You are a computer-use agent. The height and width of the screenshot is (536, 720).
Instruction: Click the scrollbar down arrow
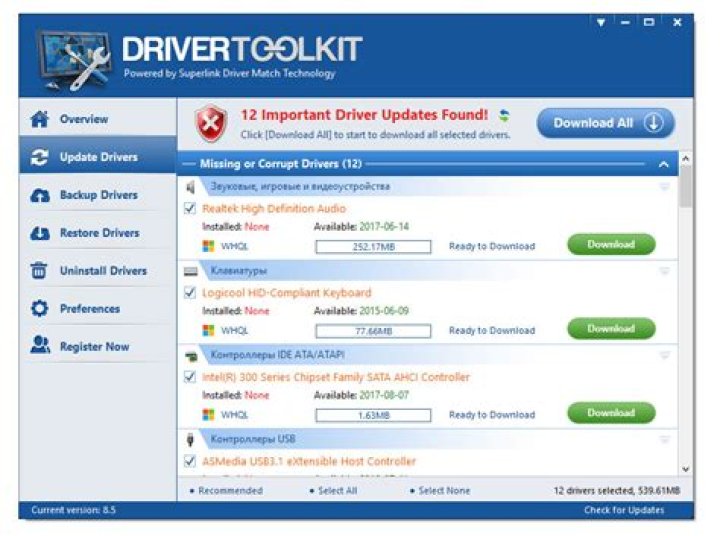(x=686, y=469)
